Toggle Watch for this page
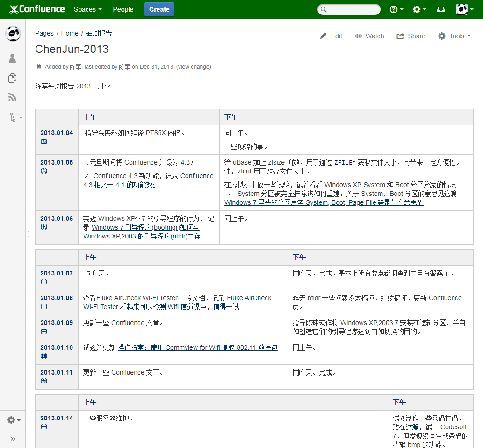Screen dimensions: 483x448 pos(369,36)
